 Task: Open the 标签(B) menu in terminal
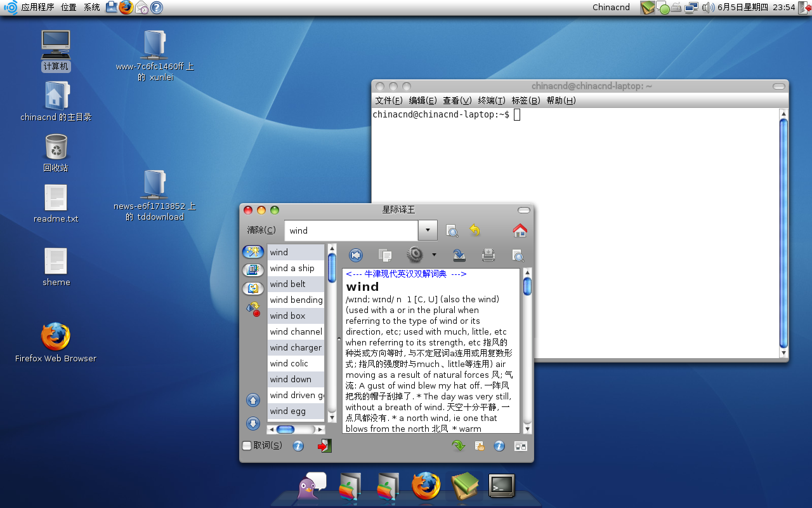(526, 100)
